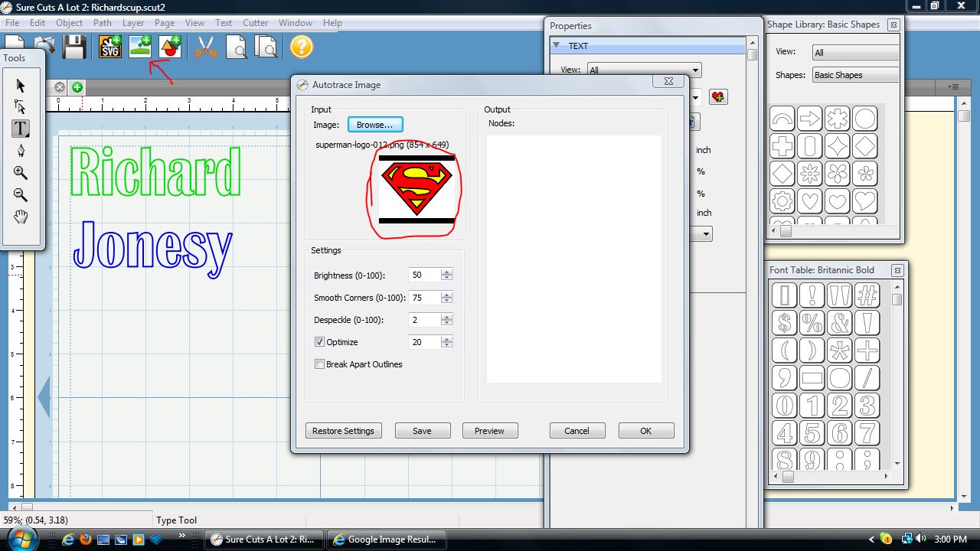Open the File menu
980x551 pixels.
(x=12, y=23)
